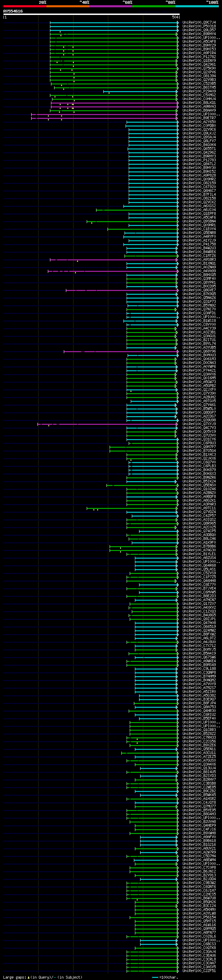Screen dimensions: 222x980
Task: Click cyan alignment bar of UniRef100_Q9C7J4
Action: click(114, 23)
